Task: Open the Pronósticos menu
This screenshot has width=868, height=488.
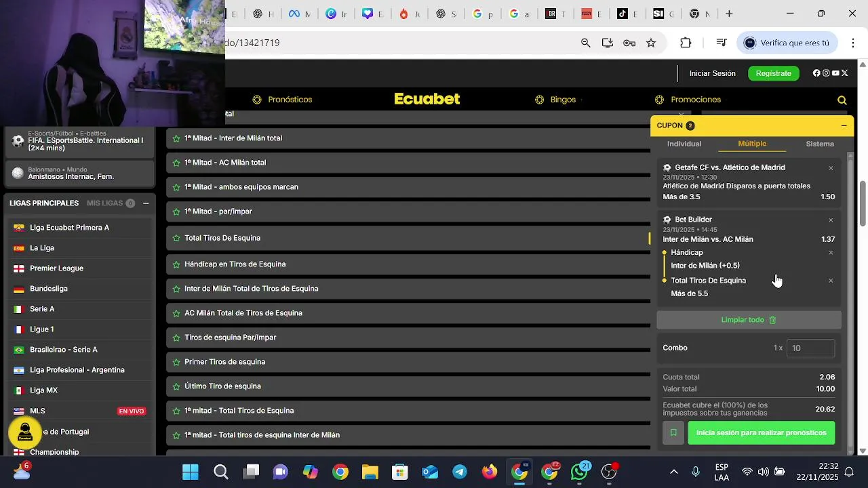Action: point(282,100)
